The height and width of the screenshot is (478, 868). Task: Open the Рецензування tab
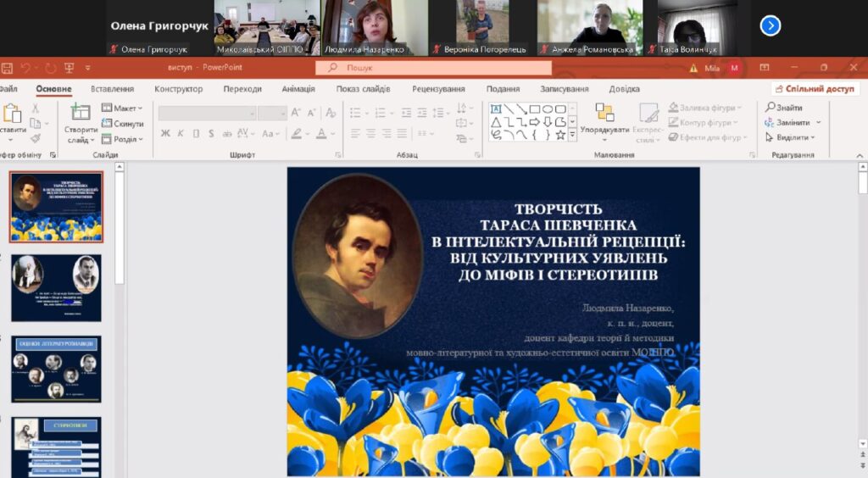pos(438,88)
